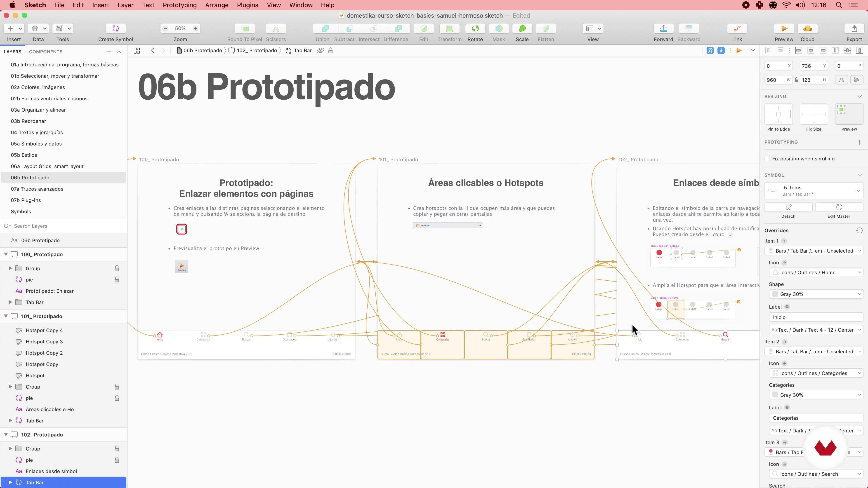The width and height of the screenshot is (868, 488).
Task: Open the Arrange menu
Action: point(217,5)
